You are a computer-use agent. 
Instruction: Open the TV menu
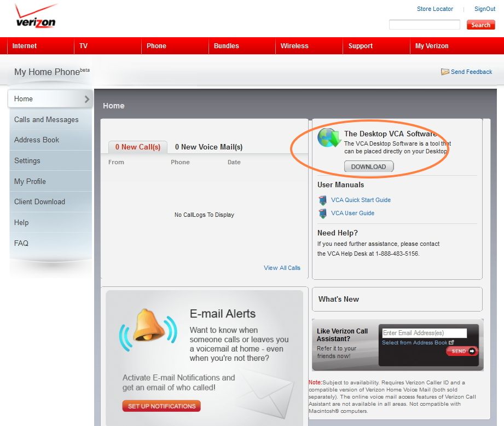(x=84, y=45)
